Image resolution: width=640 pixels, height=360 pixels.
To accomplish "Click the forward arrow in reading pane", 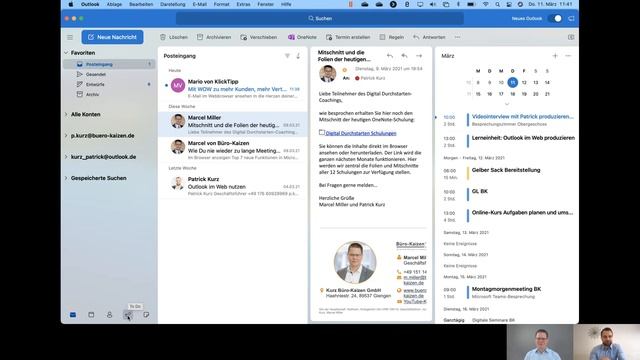I will (419, 56).
